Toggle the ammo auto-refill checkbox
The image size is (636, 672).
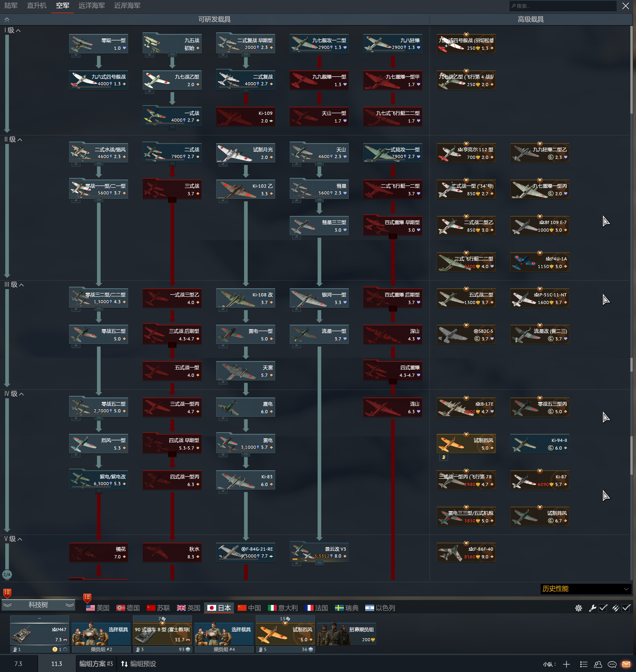click(x=626, y=608)
